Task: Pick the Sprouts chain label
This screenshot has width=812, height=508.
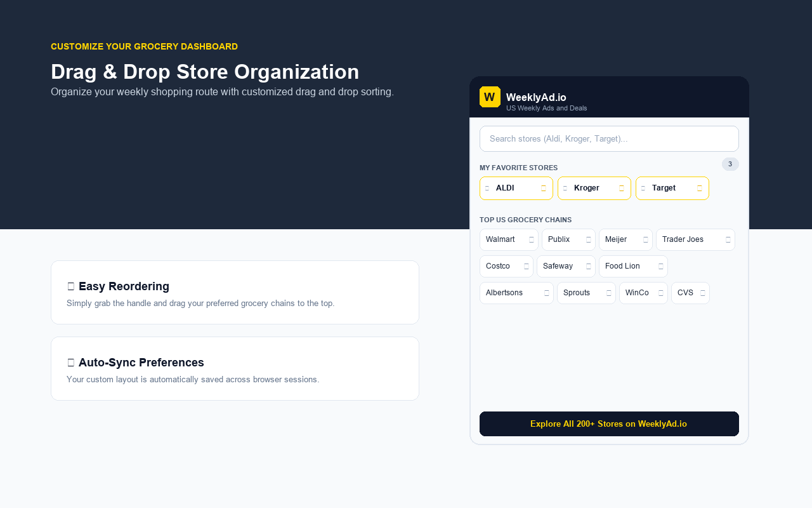Action: tap(577, 293)
